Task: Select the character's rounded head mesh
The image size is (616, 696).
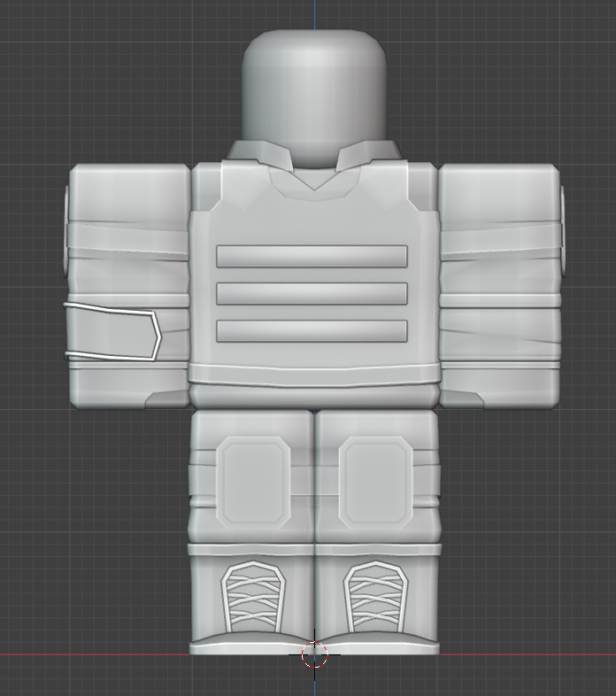Action: (x=314, y=97)
